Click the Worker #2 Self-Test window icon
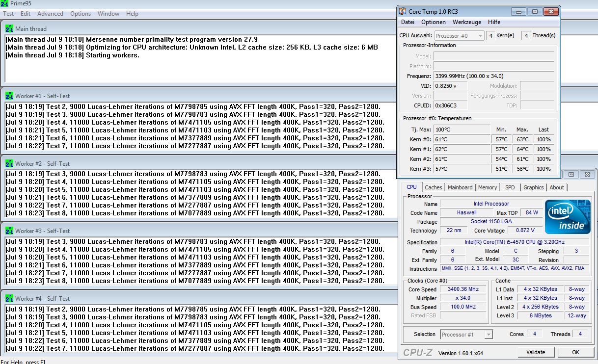Screen dimensions: 598x364 click(x=9, y=163)
